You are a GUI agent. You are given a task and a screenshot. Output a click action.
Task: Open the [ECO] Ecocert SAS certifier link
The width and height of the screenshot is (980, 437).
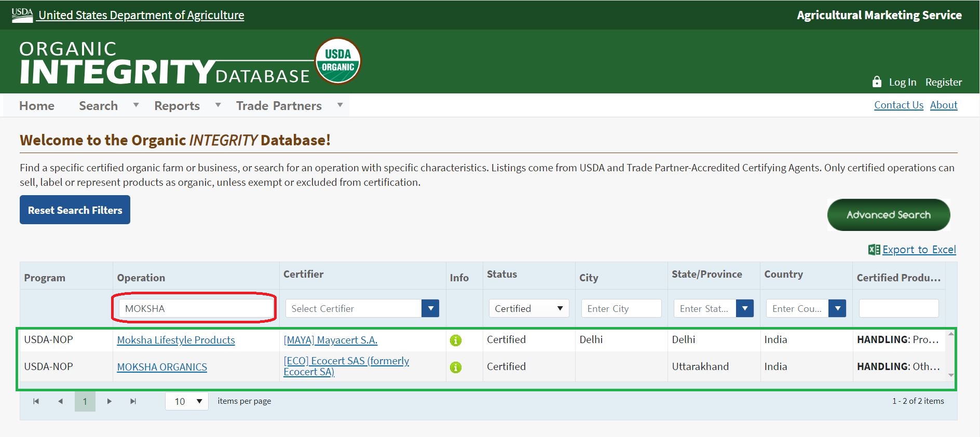click(x=346, y=366)
